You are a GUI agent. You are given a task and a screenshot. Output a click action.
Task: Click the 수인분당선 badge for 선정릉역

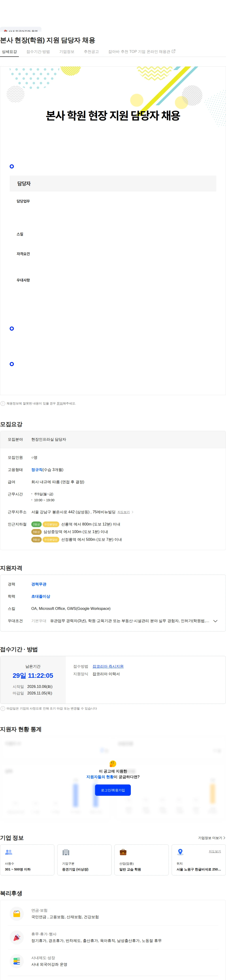(51, 539)
